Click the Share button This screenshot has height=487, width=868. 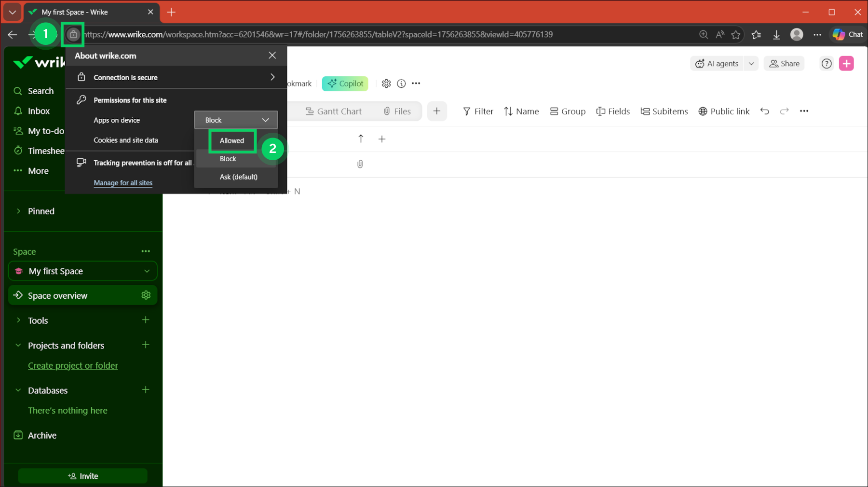pos(784,64)
